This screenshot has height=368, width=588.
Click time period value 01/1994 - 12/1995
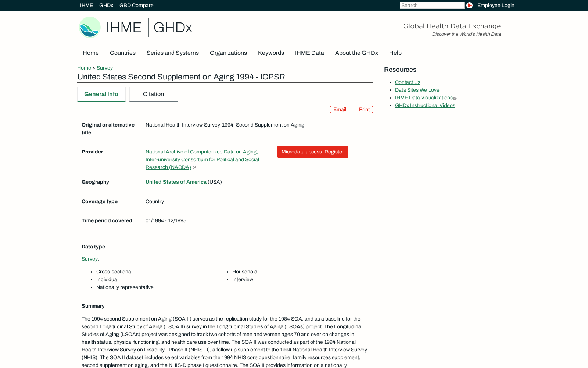[x=166, y=220]
